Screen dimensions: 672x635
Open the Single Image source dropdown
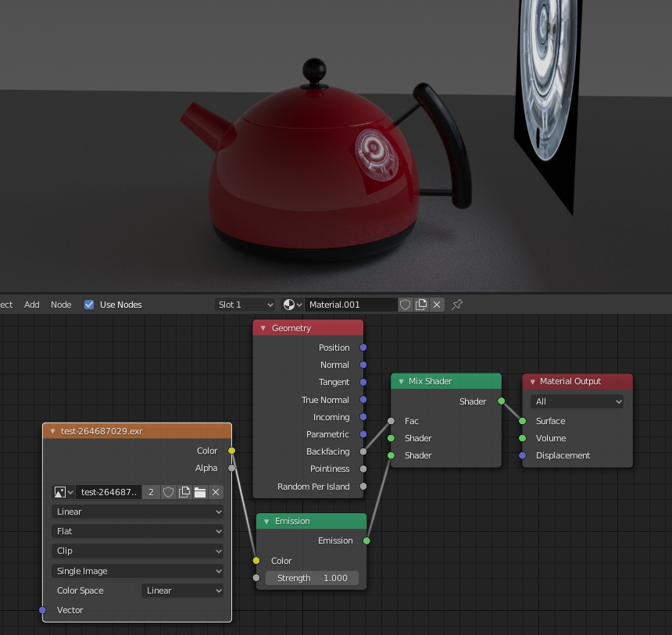tap(138, 571)
